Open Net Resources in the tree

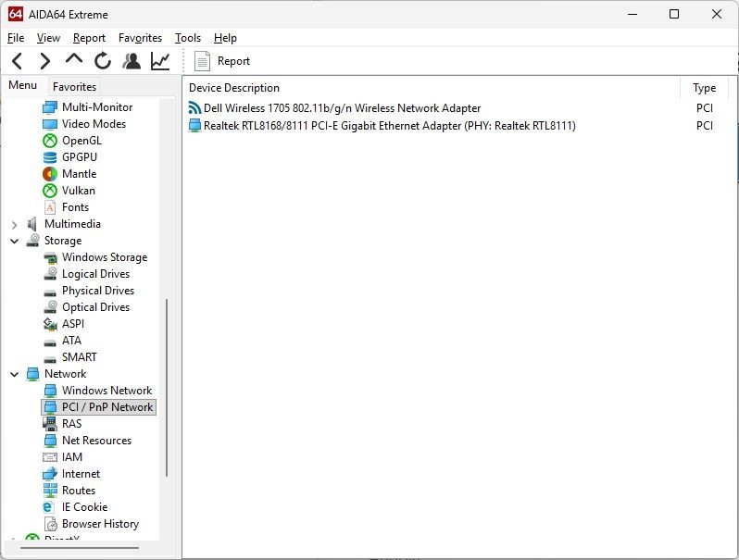96,441
